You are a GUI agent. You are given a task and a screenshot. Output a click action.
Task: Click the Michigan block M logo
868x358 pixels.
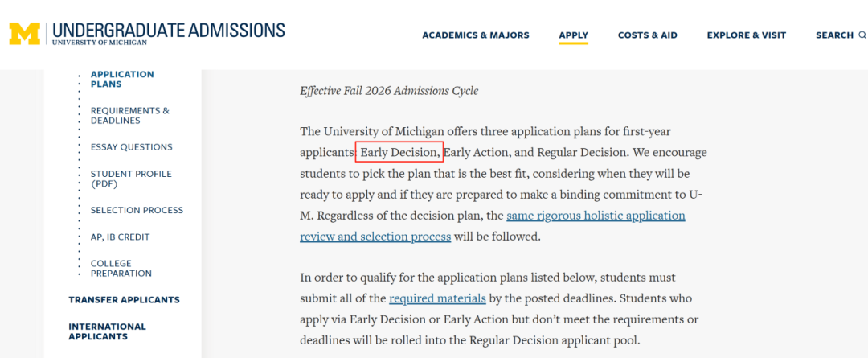coord(25,34)
